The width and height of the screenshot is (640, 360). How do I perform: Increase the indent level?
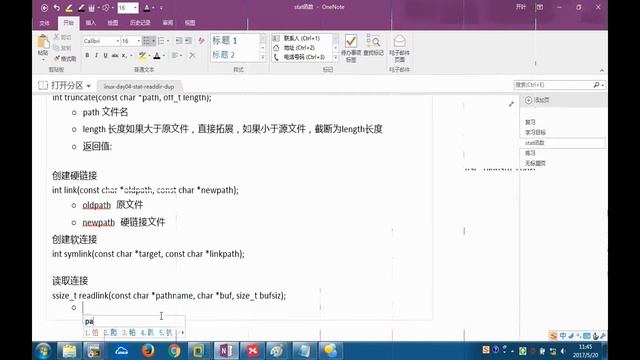pos(188,41)
